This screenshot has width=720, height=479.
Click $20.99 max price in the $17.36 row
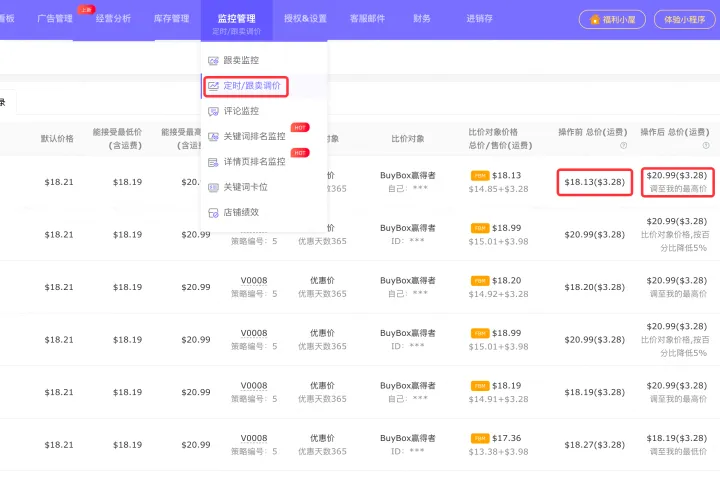point(196,445)
